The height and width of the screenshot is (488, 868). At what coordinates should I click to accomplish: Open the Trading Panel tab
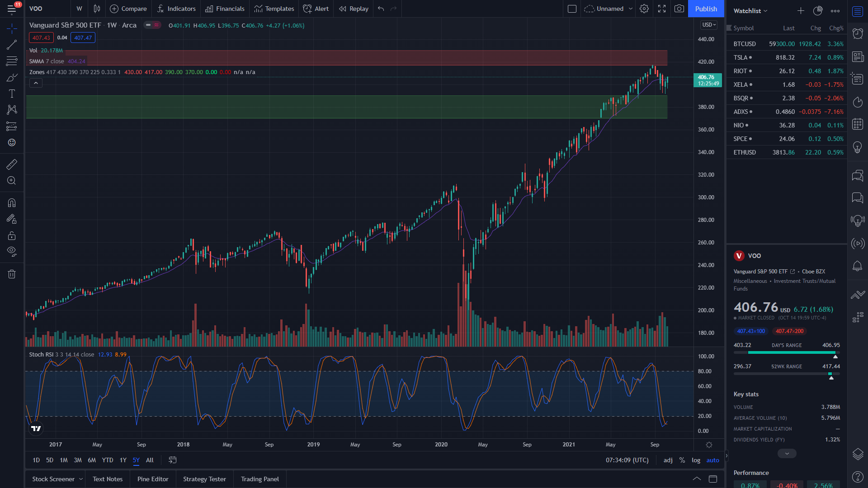pyautogui.click(x=260, y=479)
